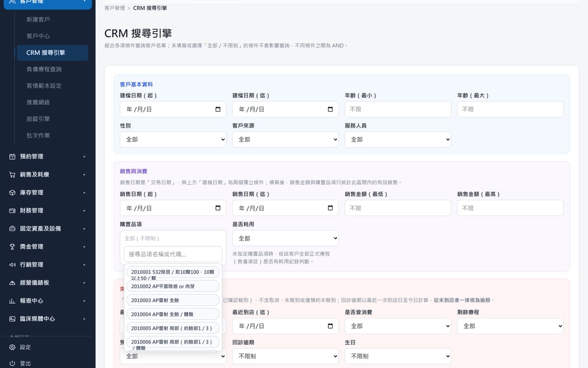Open the 服務人員 dropdown

398,139
